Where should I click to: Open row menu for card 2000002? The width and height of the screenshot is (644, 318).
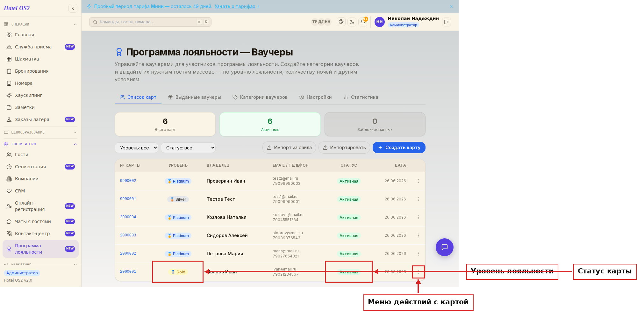(x=418, y=254)
